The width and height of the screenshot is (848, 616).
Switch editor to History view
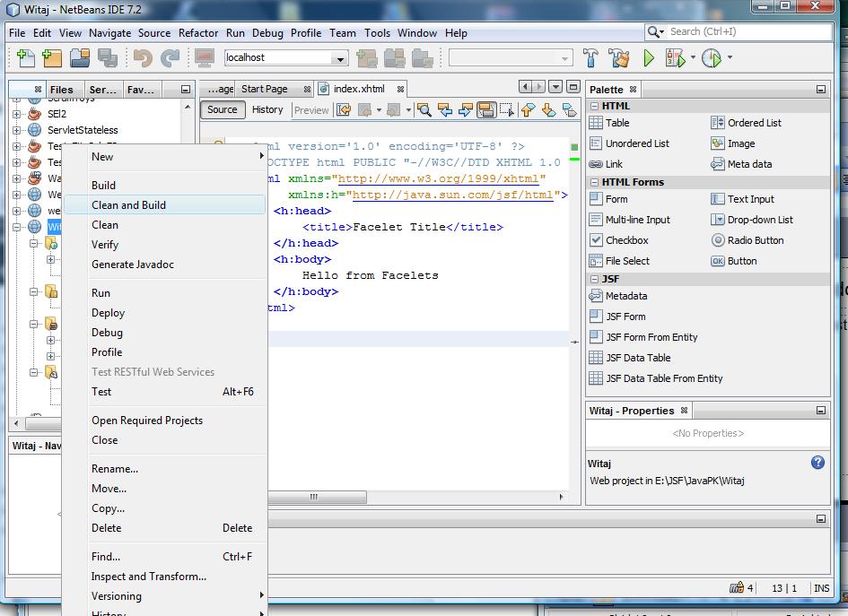point(267,109)
